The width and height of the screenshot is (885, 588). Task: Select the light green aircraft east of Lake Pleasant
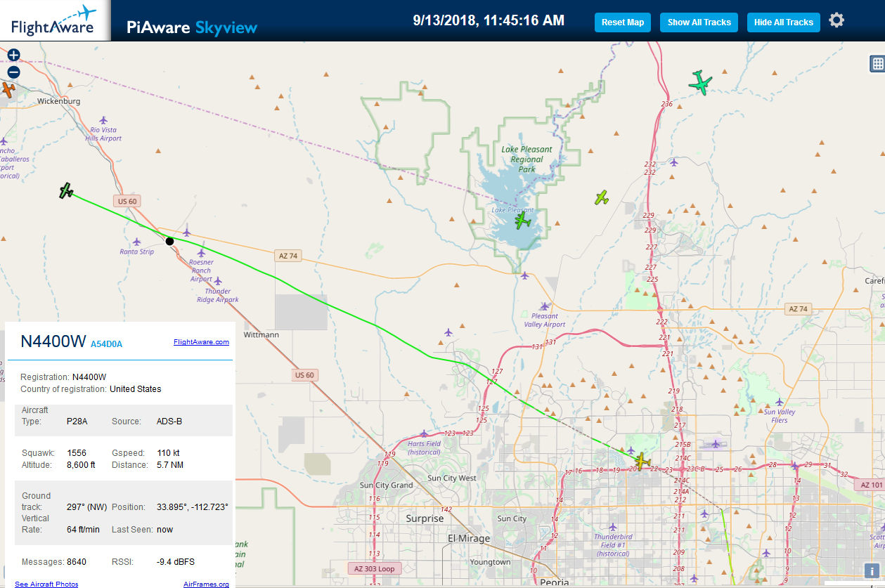(601, 198)
